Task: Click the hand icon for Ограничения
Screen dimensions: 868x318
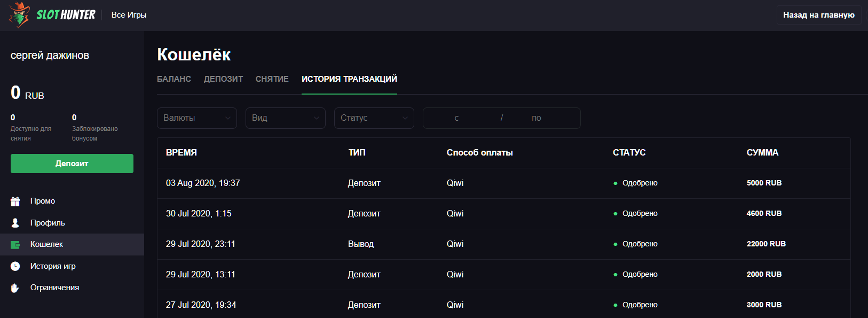Action: 15,288
